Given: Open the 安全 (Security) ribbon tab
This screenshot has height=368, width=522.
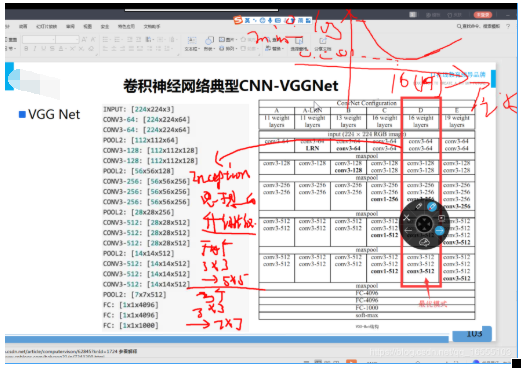Looking at the screenshot, I should [x=105, y=26].
